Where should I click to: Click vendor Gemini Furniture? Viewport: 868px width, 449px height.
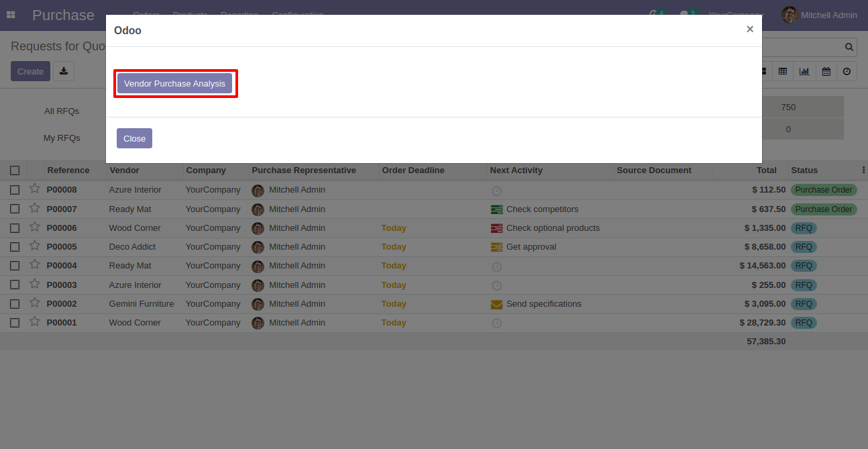click(x=142, y=304)
